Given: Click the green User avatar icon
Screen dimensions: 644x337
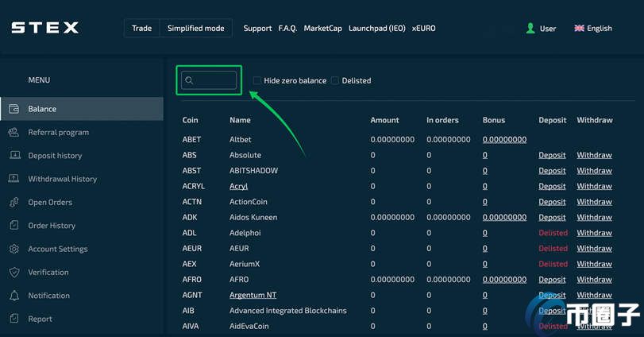Looking at the screenshot, I should click(530, 28).
